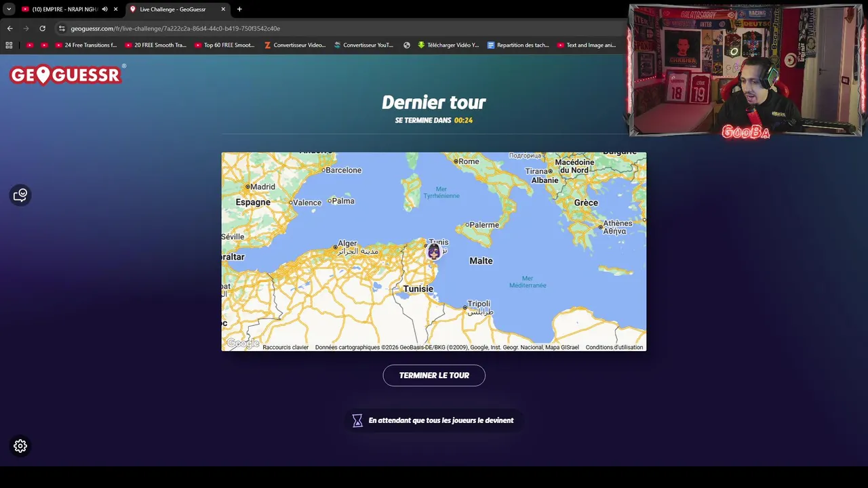
Task: Switch to the EMP1RE - NRAPI YouTube tab
Action: pyautogui.click(x=64, y=9)
